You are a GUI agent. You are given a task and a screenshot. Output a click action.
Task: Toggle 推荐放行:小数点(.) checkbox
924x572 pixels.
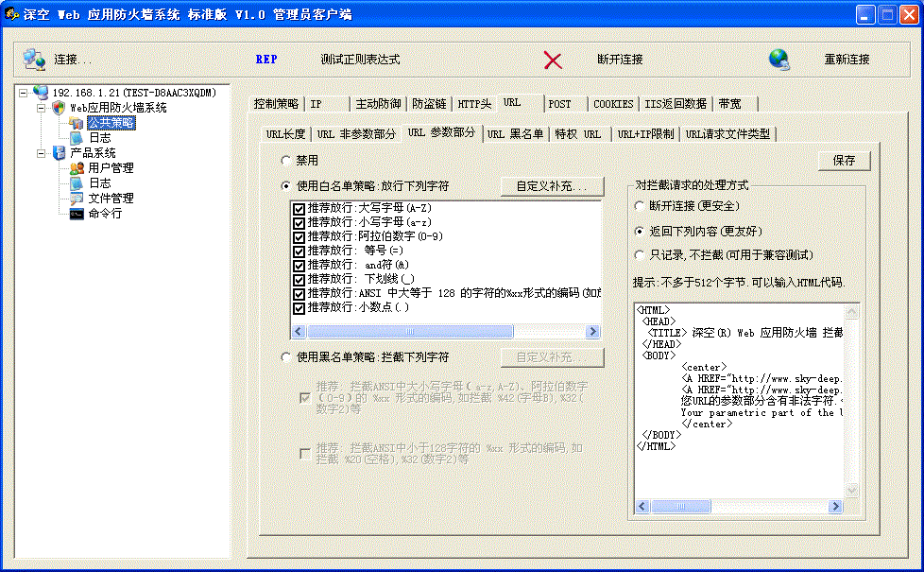(299, 308)
